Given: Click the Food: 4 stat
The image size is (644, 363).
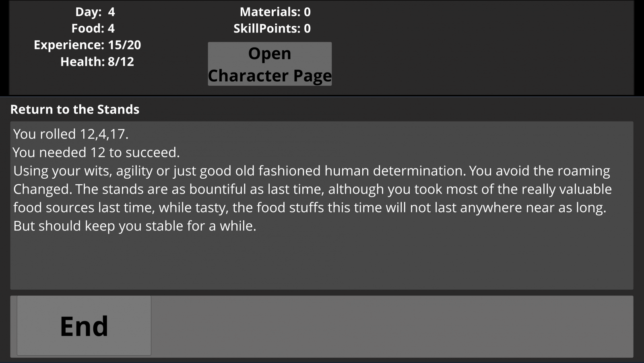Looking at the screenshot, I should point(93,28).
